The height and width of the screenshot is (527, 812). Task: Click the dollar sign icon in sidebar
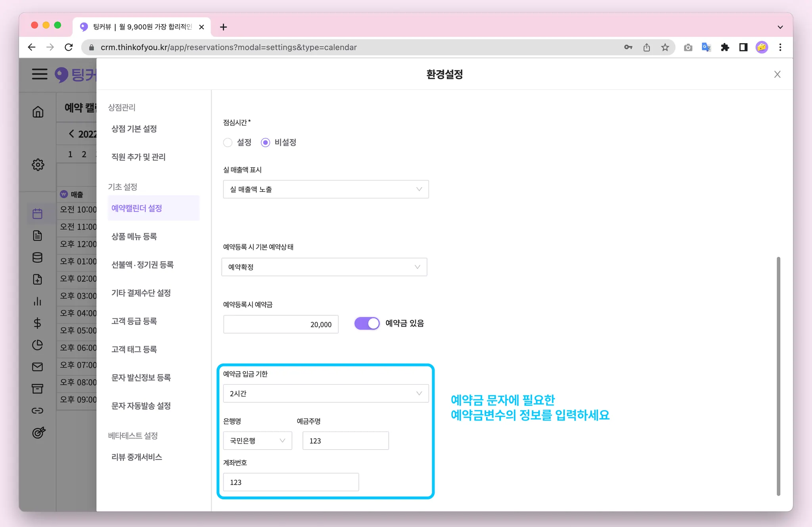(x=38, y=323)
